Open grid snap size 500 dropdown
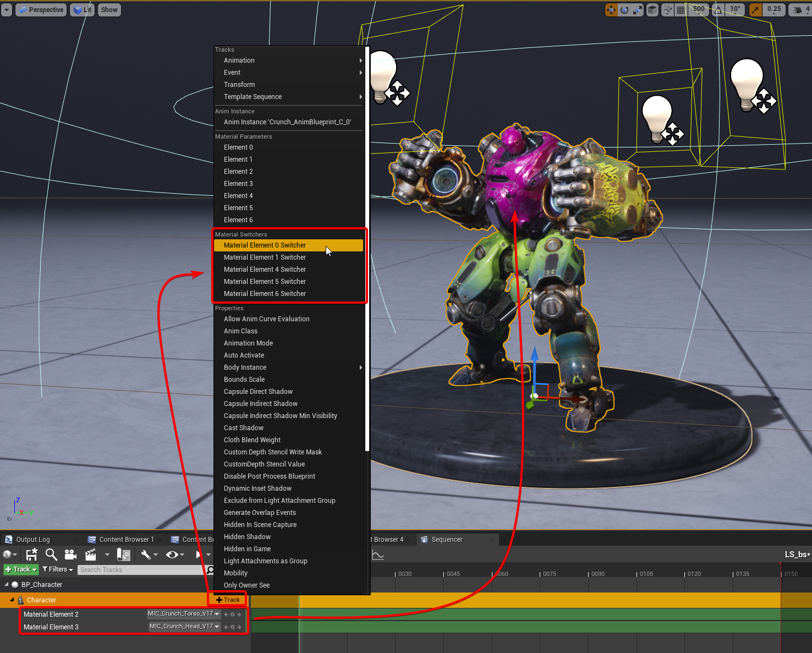Screen dimensions: 812x653 [x=699, y=10]
